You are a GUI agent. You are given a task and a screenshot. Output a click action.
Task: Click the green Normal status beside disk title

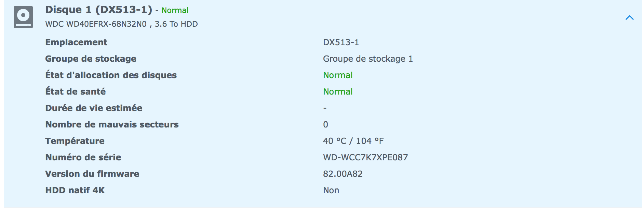(175, 10)
